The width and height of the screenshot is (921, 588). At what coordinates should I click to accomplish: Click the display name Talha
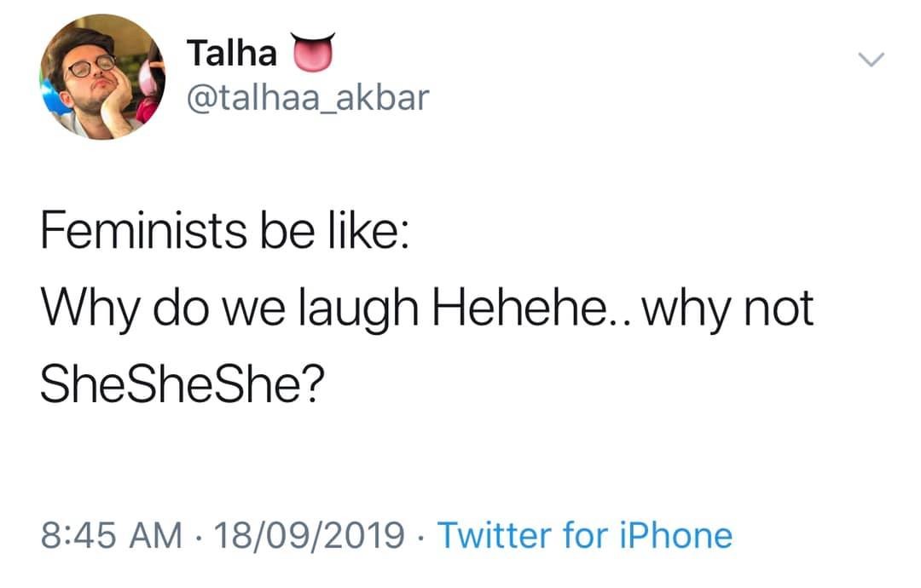232,53
